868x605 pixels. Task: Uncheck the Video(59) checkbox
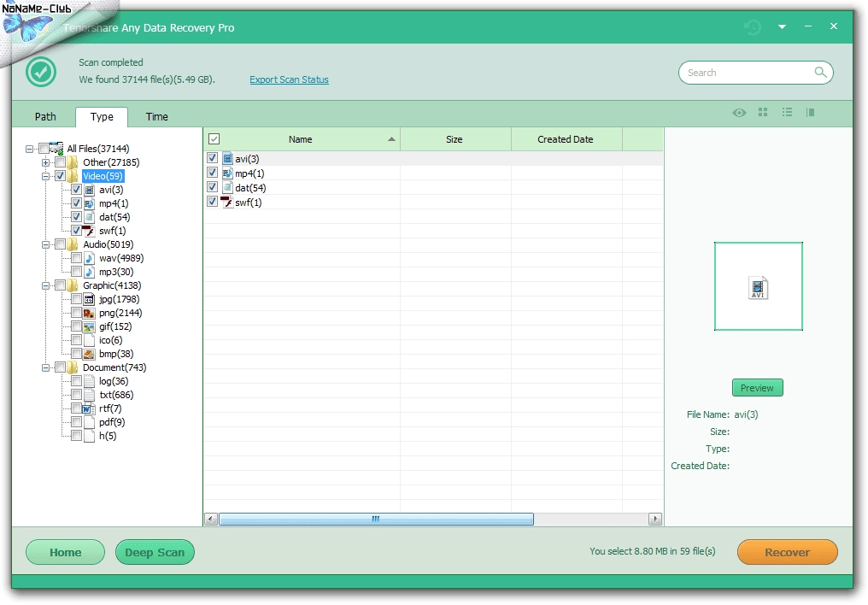(x=61, y=176)
